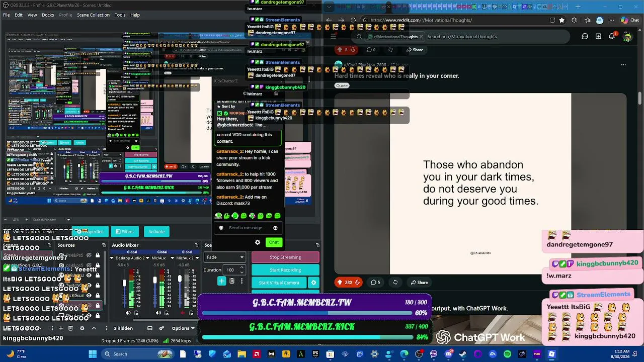Screen dimensions: 644x362
Task: Open browser extensions puzzle icon
Action: pyautogui.click(x=575, y=20)
